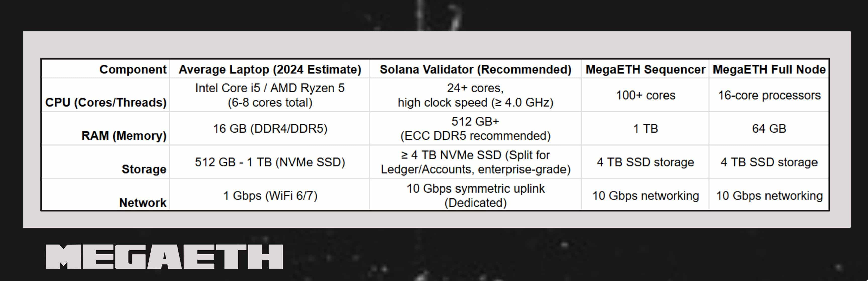Viewport: 868px width, 281px height.
Task: Select the 10 Gbps symmetric uplink cell
Action: [475, 196]
